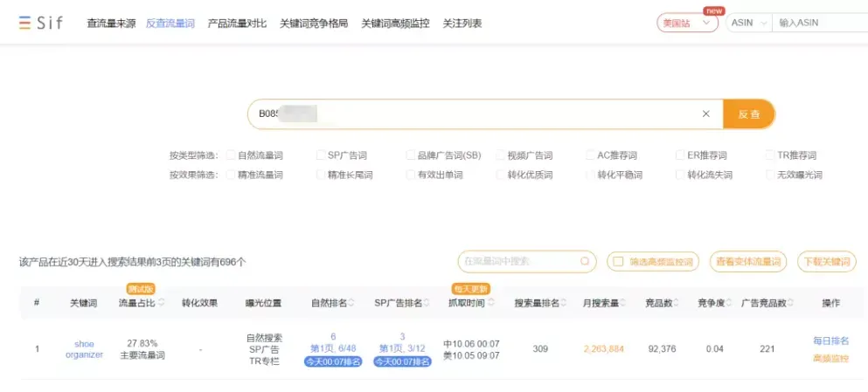Check the 无效曝光词 filter
Viewport: 868px width, 392px height.
point(770,175)
